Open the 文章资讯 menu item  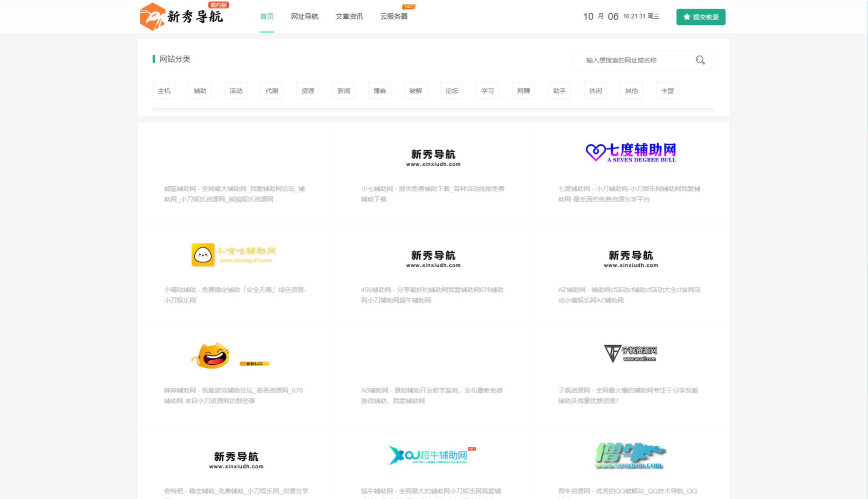pyautogui.click(x=349, y=16)
